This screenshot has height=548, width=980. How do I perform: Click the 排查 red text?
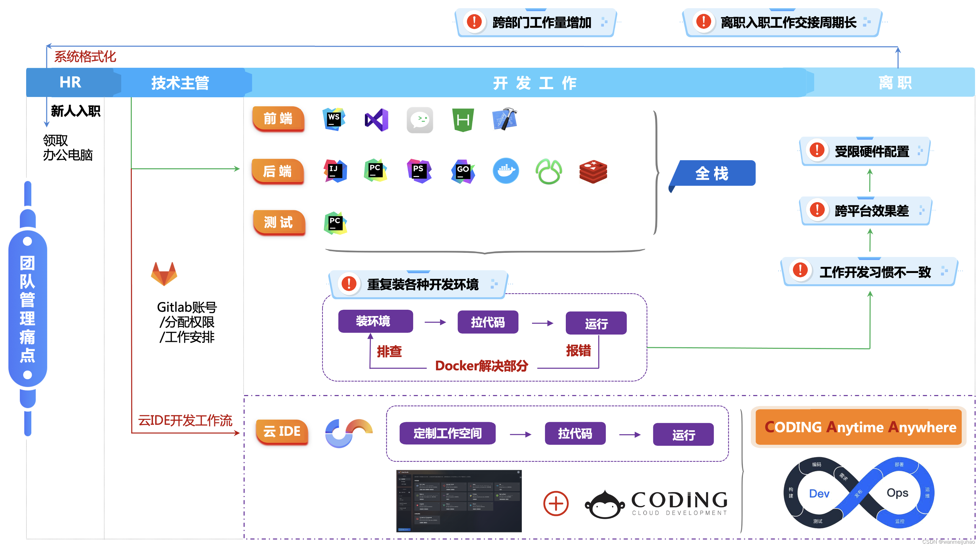[x=389, y=351]
